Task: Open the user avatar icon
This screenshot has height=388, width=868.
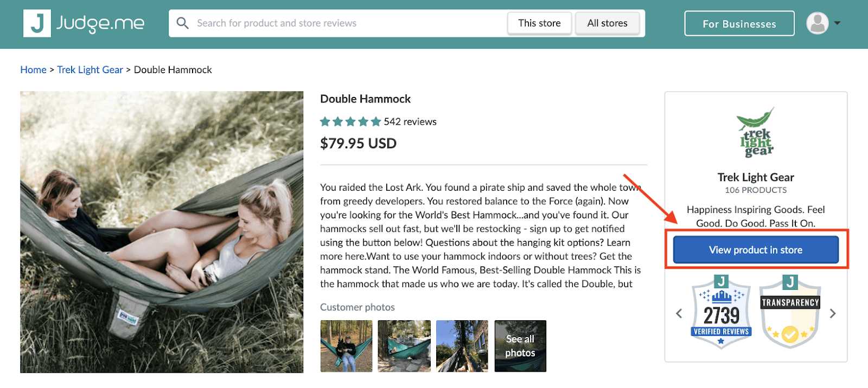Action: coord(817,23)
